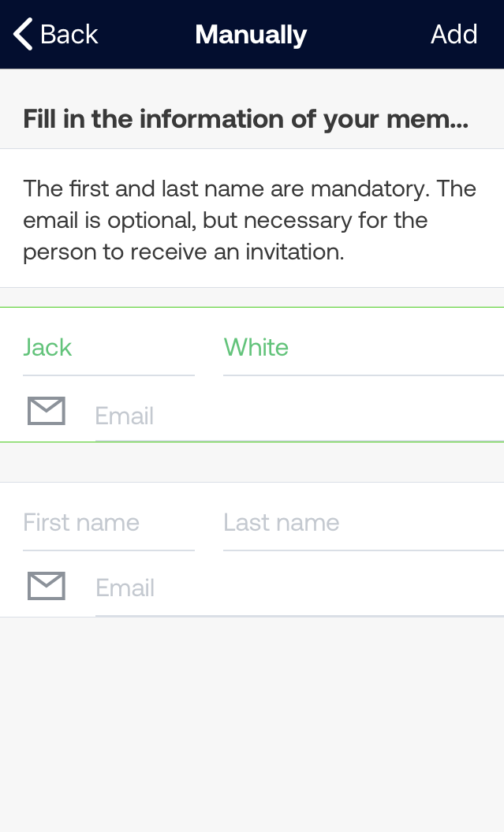
Task: Edit the first name field containing Jack
Action: (x=109, y=348)
